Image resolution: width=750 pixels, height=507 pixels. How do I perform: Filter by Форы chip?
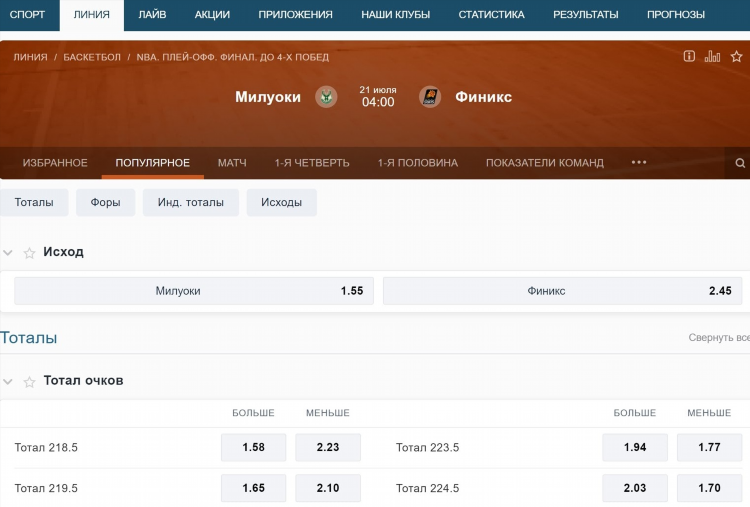(105, 202)
